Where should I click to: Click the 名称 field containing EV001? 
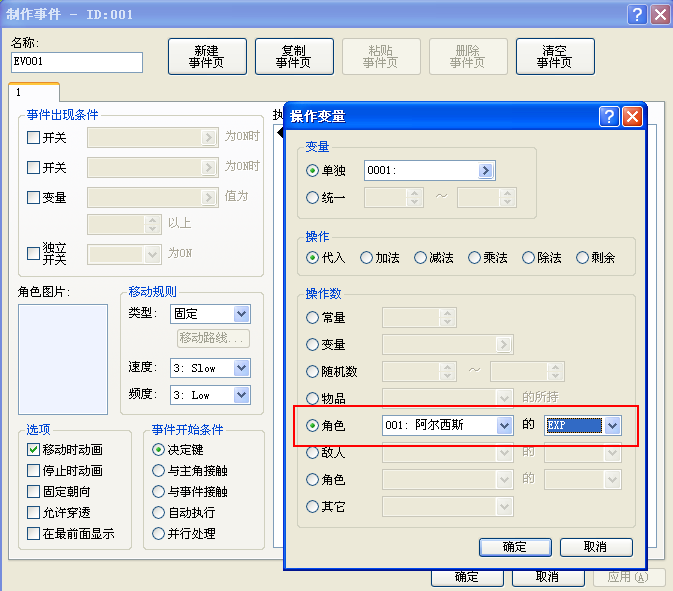click(x=77, y=62)
